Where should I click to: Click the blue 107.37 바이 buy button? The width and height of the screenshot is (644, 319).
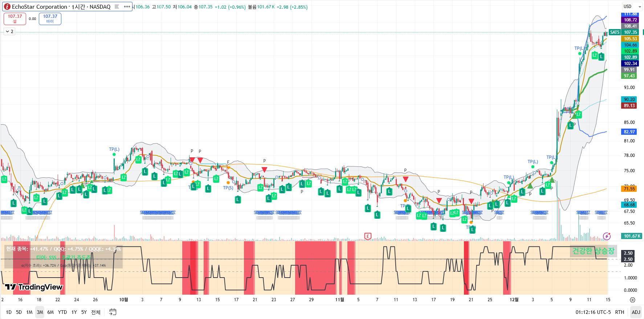click(x=50, y=19)
